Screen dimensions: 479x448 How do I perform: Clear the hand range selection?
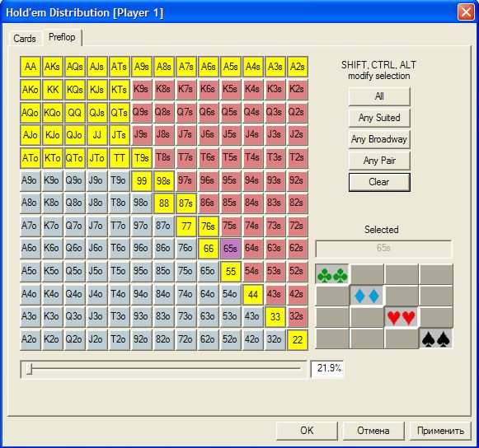[379, 182]
